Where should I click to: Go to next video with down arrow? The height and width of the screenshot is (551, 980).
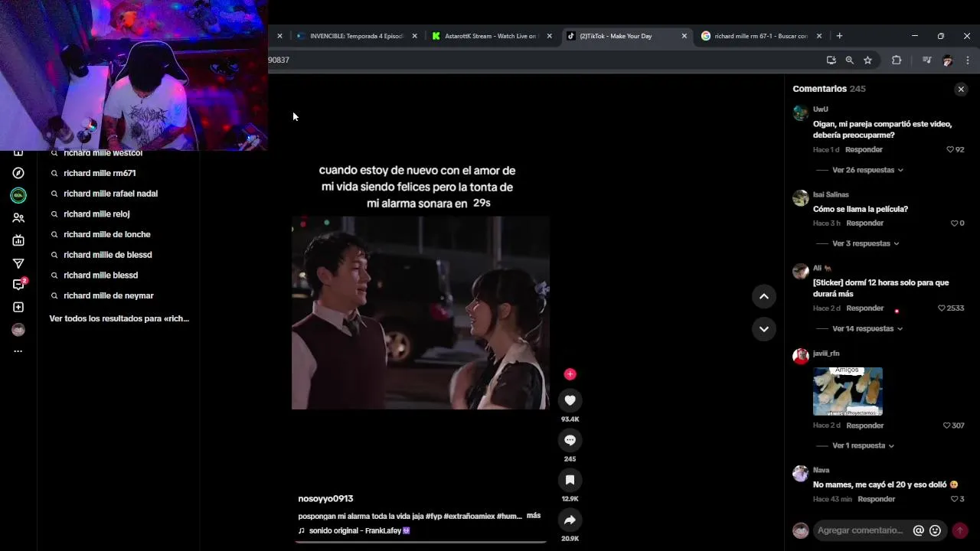tap(763, 329)
